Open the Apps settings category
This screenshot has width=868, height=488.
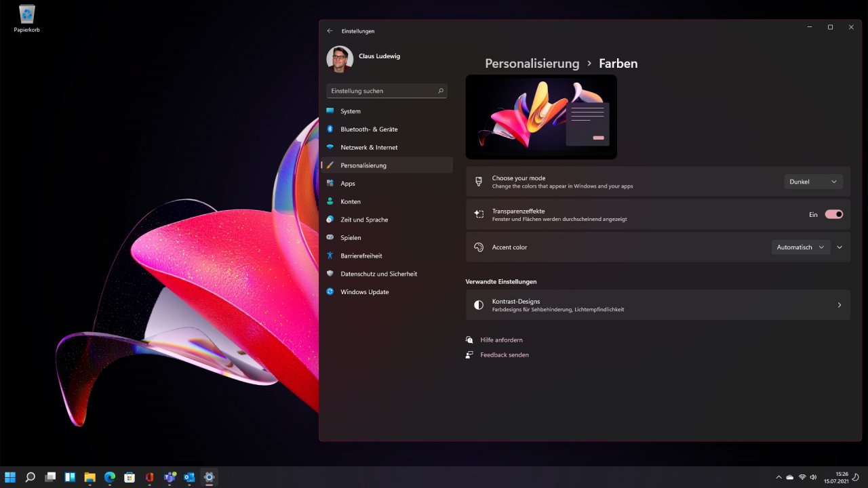(389, 183)
